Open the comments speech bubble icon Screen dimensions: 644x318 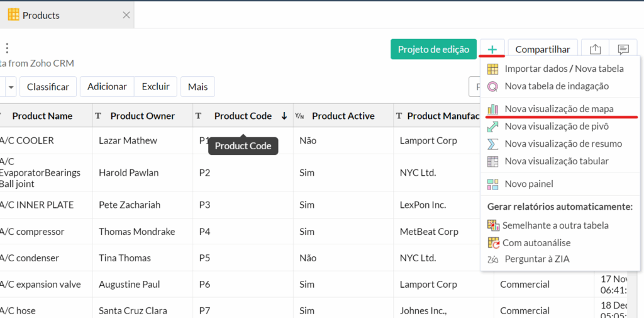pos(623,49)
